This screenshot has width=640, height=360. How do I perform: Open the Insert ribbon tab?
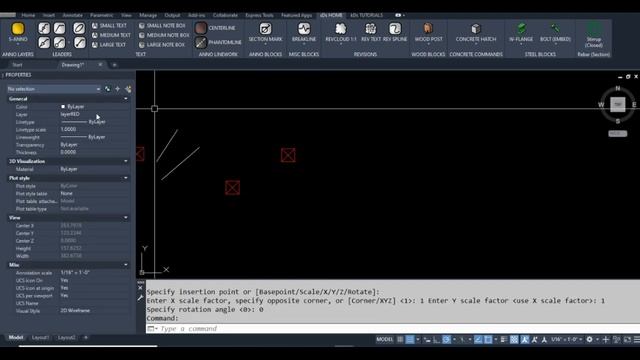pyautogui.click(x=49, y=15)
